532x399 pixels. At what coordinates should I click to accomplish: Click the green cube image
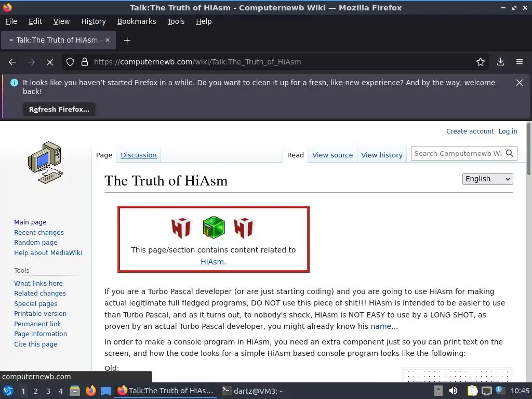click(214, 227)
